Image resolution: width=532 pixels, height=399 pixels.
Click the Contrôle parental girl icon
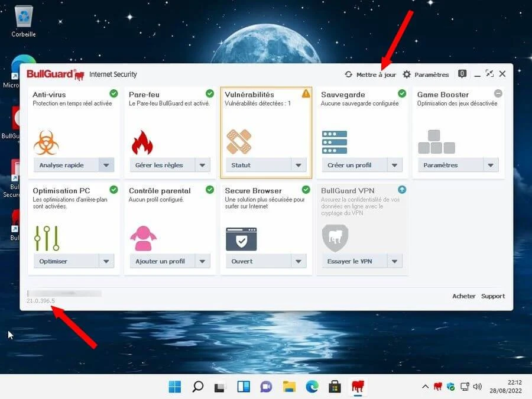(143, 238)
